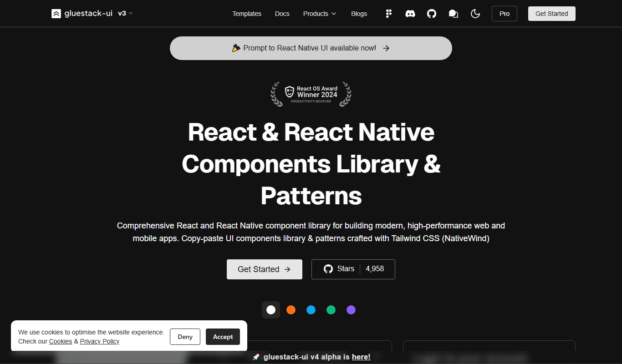Open the GitHub Stars button
622x364 pixels.
point(353,269)
